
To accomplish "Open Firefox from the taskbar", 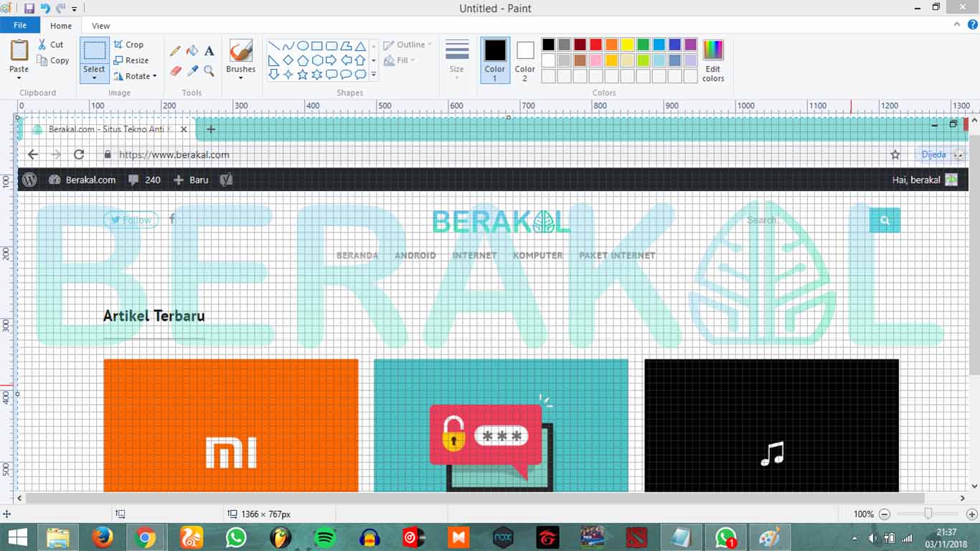I will point(103,537).
